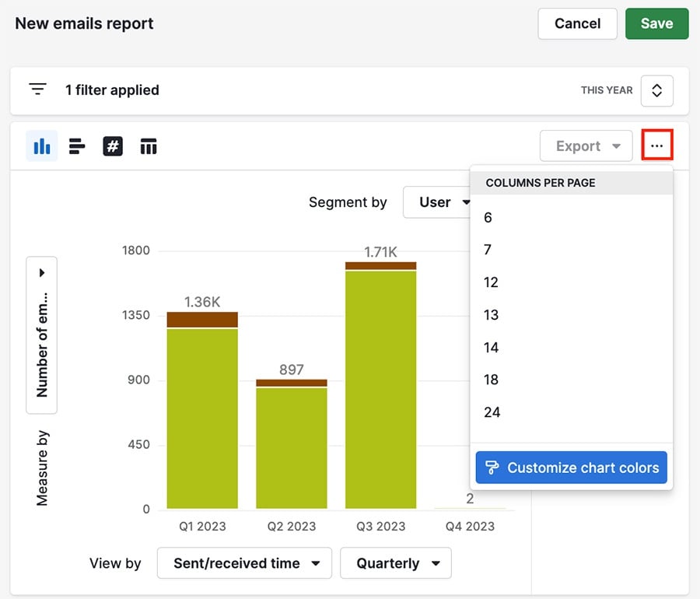Open the Export dropdown
The height and width of the screenshot is (599, 700).
click(586, 145)
